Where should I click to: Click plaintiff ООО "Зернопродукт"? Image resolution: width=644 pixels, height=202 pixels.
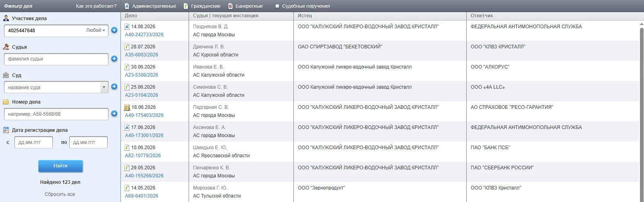(x=321, y=188)
